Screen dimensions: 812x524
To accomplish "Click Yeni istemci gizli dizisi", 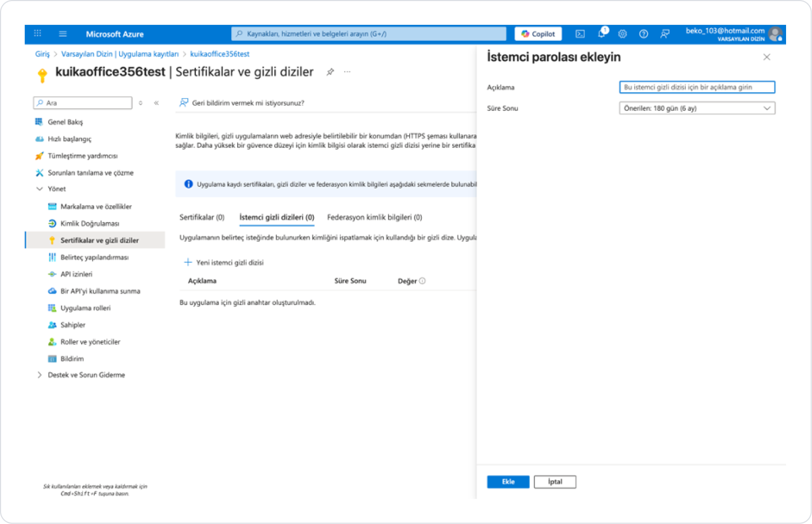I will coord(223,263).
